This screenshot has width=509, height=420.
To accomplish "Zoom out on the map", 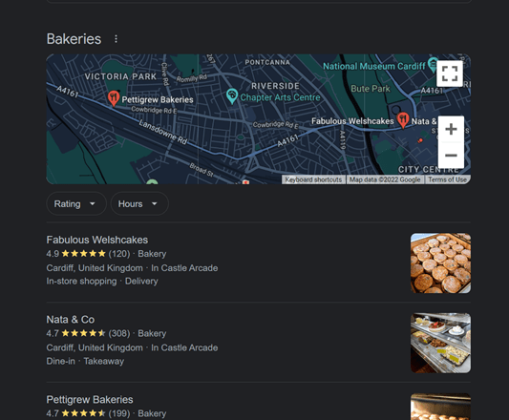I will tap(451, 156).
